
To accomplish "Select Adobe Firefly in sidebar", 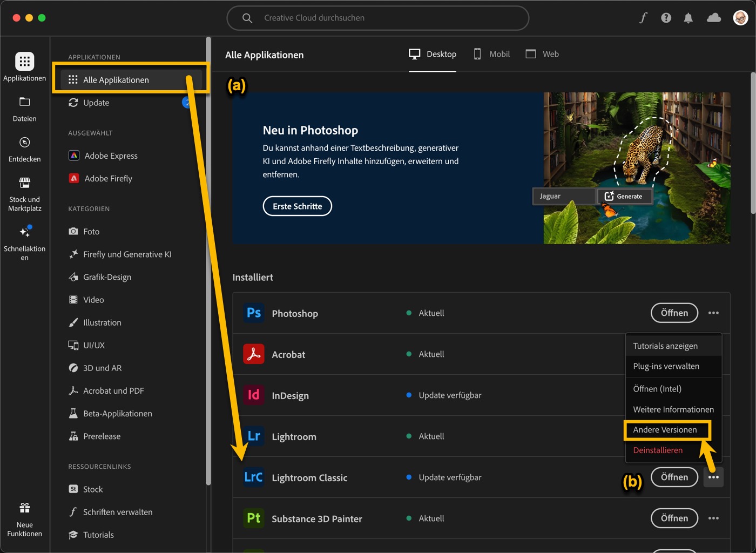I will [x=100, y=178].
